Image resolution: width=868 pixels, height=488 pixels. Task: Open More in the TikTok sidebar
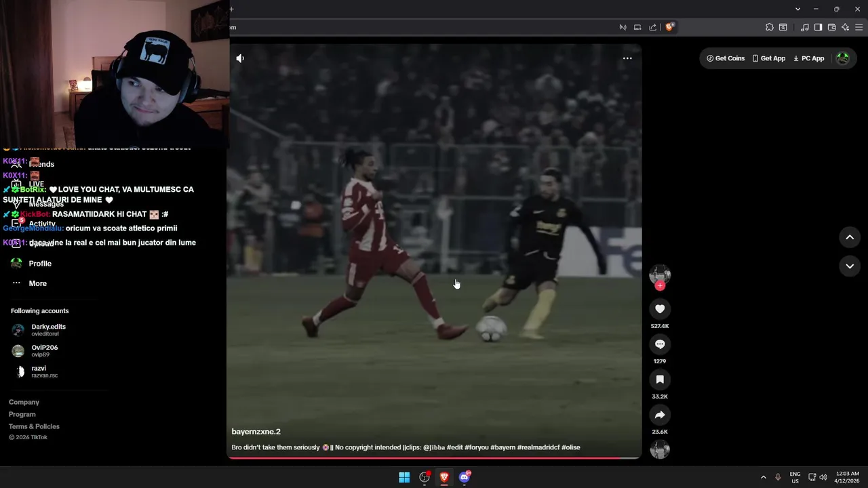(x=29, y=283)
